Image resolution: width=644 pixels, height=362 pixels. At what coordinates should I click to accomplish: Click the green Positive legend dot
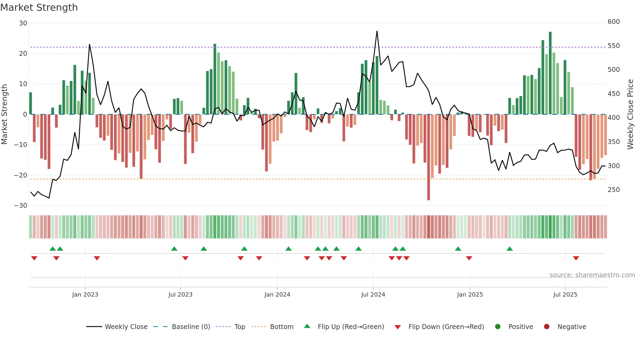(x=498, y=327)
